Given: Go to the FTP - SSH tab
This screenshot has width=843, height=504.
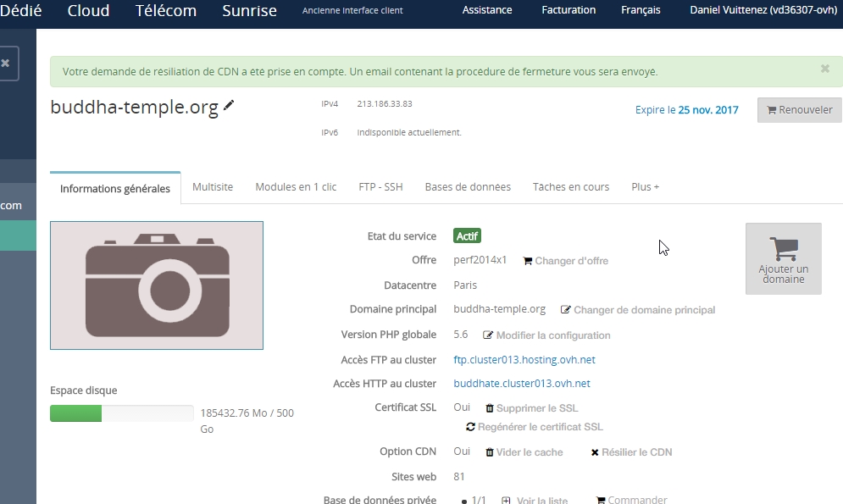Looking at the screenshot, I should point(380,187).
